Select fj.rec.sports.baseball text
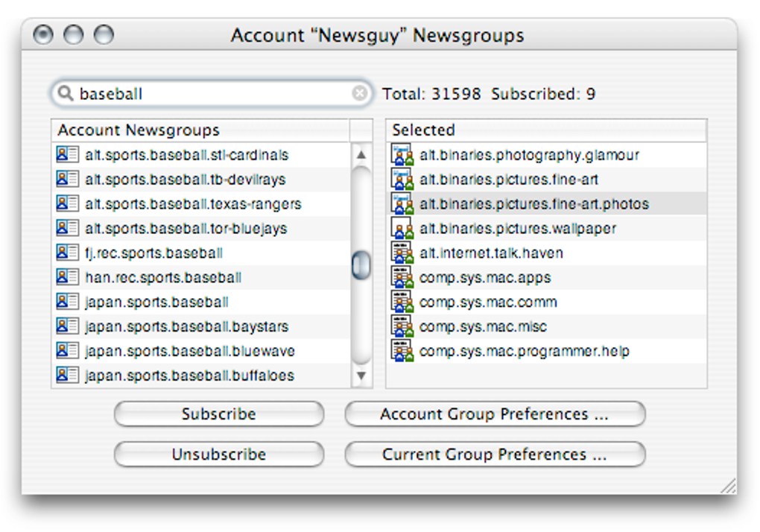This screenshot has height=532, width=760. (153, 253)
